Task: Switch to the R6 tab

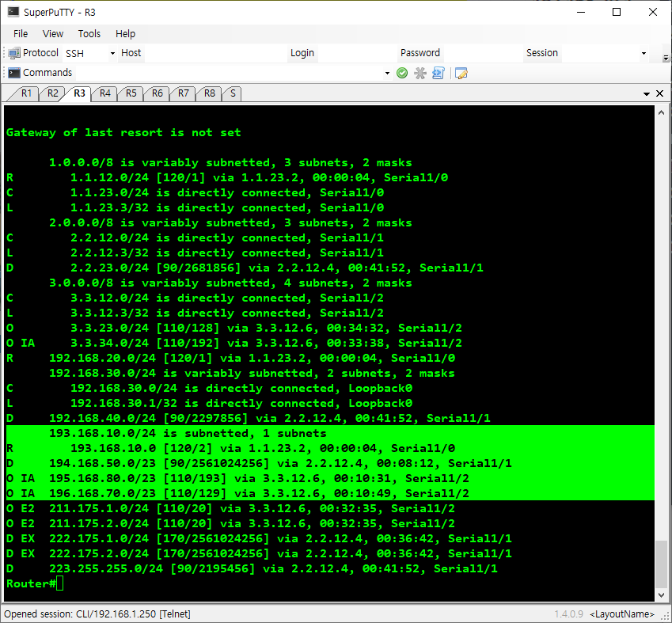Action: tap(158, 93)
